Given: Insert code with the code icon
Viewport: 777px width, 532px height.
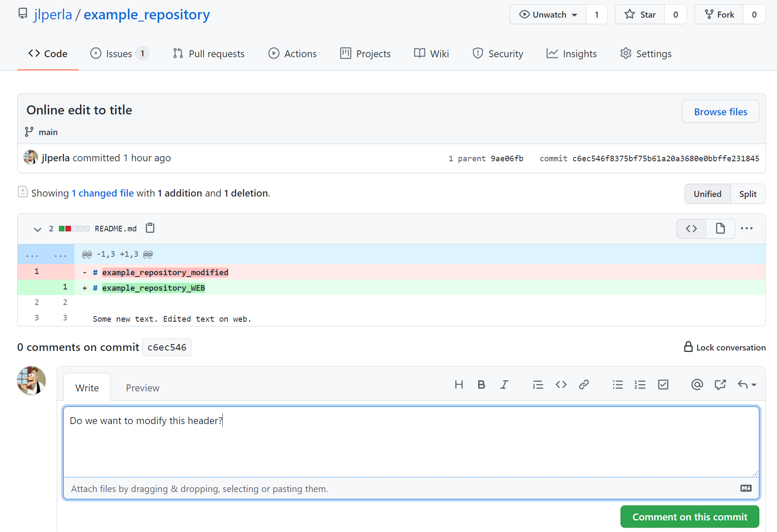Looking at the screenshot, I should coord(561,384).
